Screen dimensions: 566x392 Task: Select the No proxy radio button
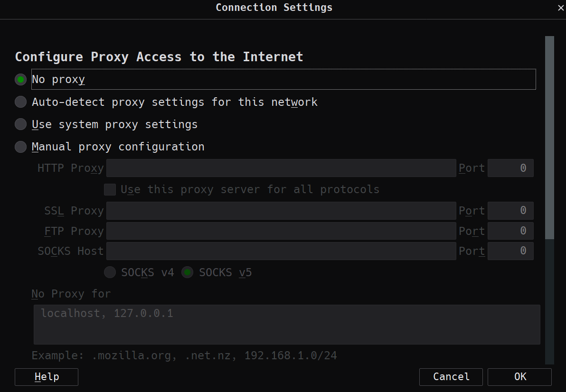pos(20,79)
